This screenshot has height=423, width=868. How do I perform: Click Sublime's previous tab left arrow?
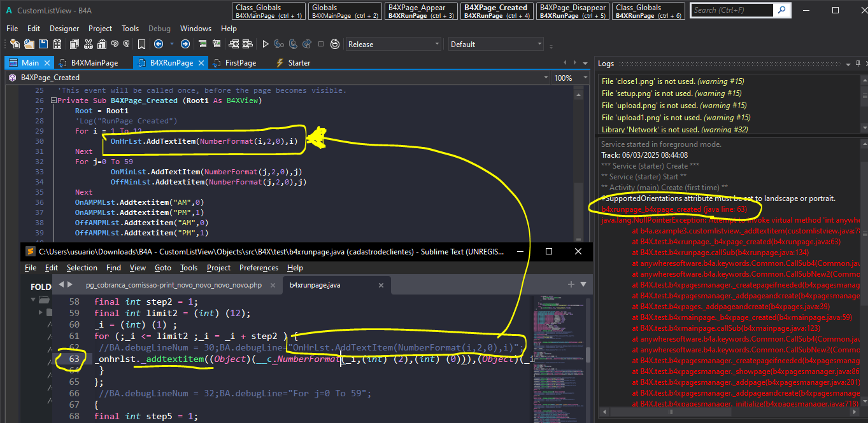61,285
